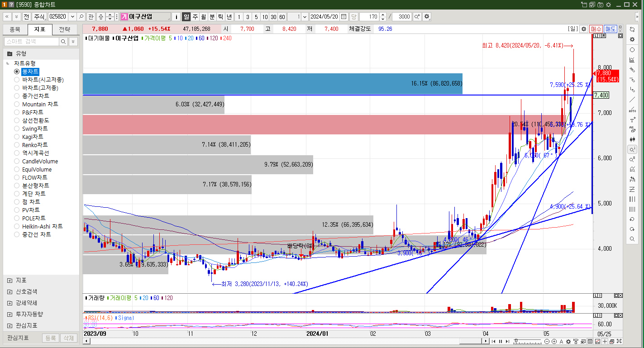Click the zoom-plus icon next to 3000 field
The width and height of the screenshot is (644, 348).
tap(417, 16)
